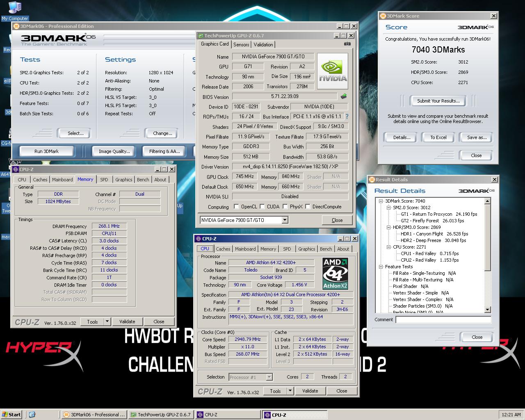Open the Tools dropdown arrow in CPU-Z Memory window

tap(107, 322)
